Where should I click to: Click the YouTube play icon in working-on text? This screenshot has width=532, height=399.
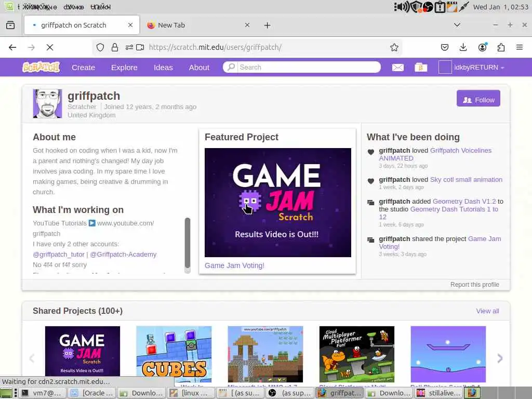92,223
